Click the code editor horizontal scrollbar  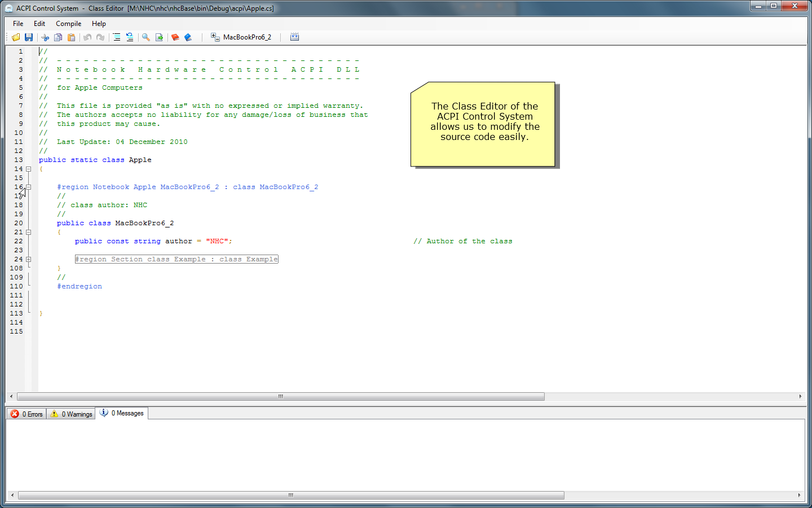point(281,397)
